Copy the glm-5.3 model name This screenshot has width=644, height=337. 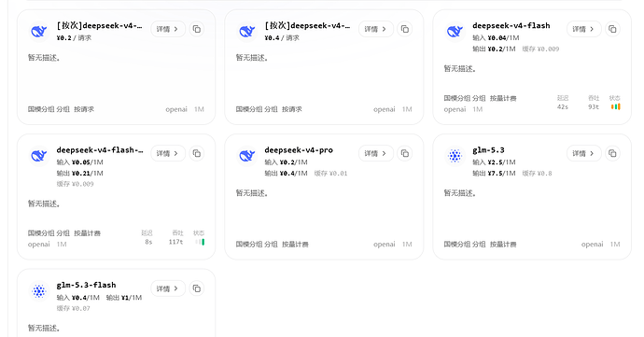[x=612, y=153]
